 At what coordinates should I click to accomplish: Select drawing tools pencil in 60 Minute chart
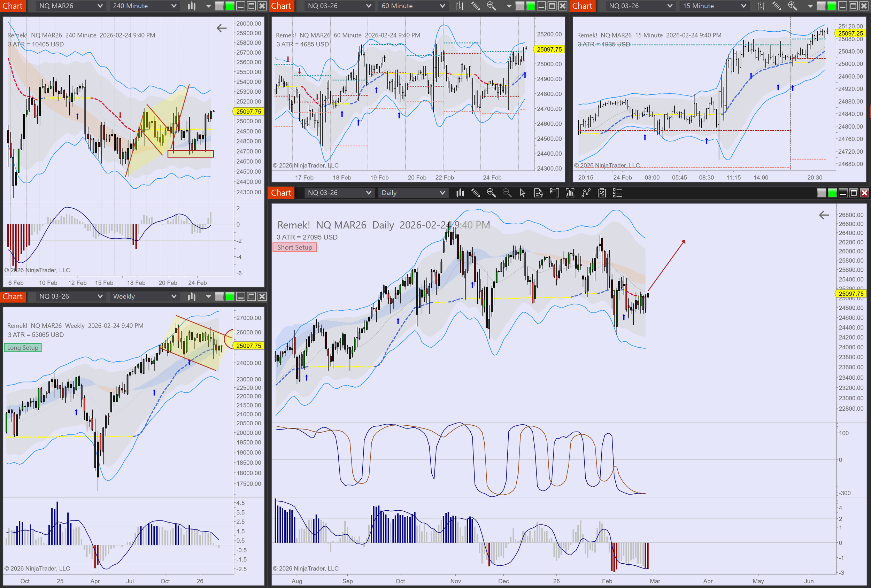(x=476, y=6)
